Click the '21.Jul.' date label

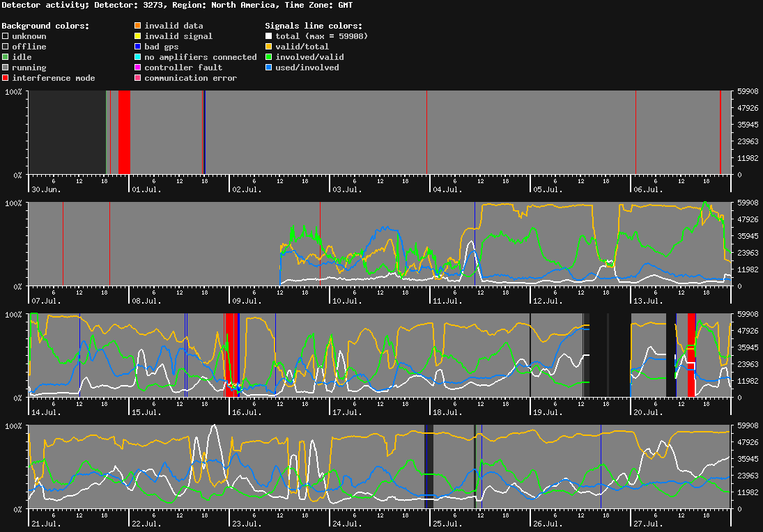click(x=46, y=524)
